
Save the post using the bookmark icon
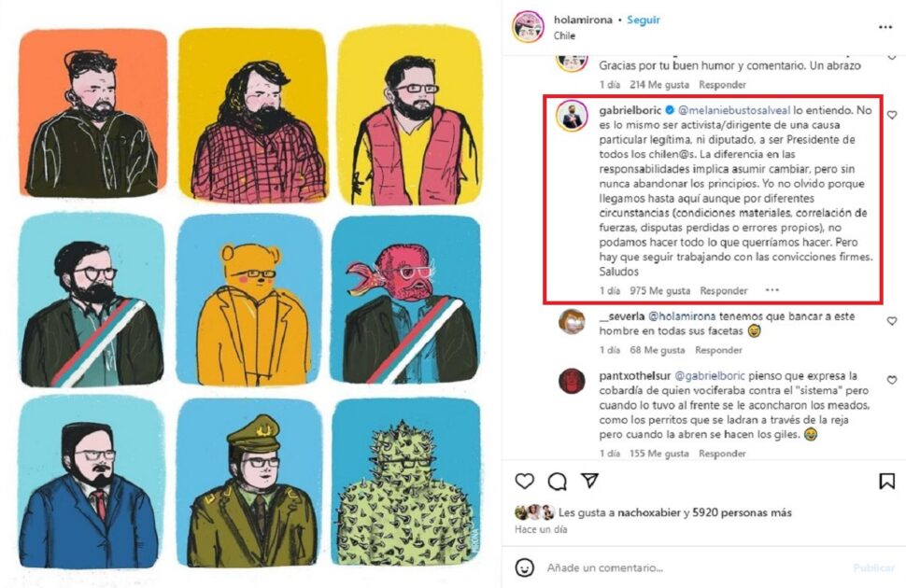[885, 482]
